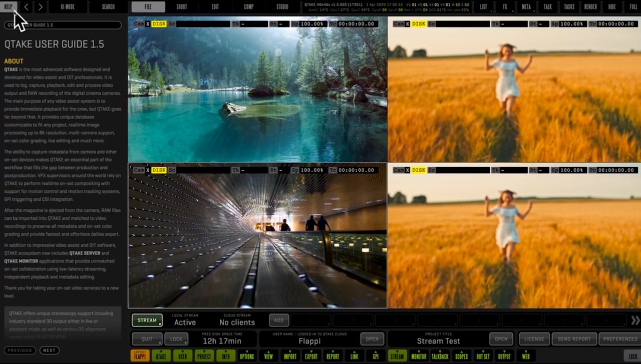Expand the PROJECT menu in bottom bar
The height and width of the screenshot is (364, 641).
click(204, 356)
